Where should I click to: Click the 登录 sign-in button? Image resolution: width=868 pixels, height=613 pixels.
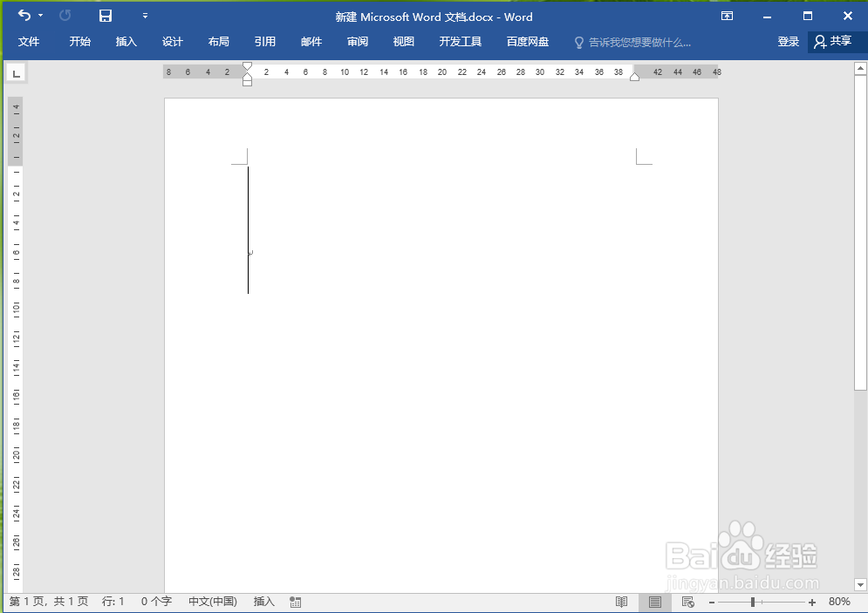point(789,42)
